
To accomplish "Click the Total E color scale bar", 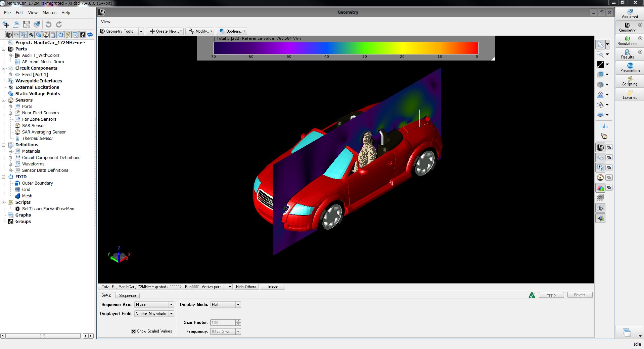I will tap(346, 48).
